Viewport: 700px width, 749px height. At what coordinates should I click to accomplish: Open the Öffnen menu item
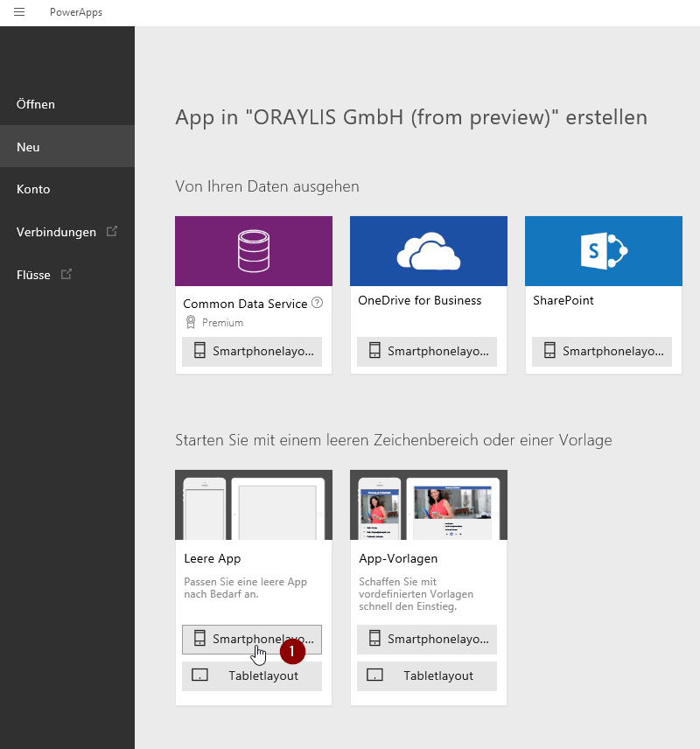(67, 104)
